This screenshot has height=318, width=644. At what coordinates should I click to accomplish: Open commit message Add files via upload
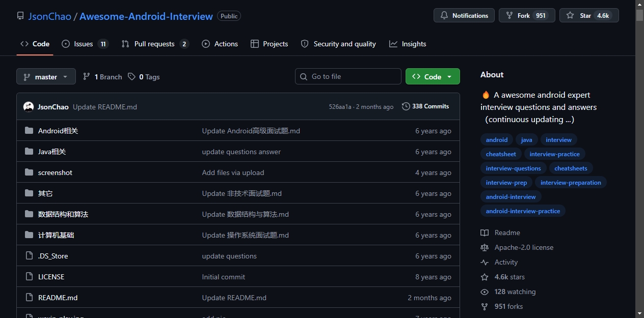233,172
